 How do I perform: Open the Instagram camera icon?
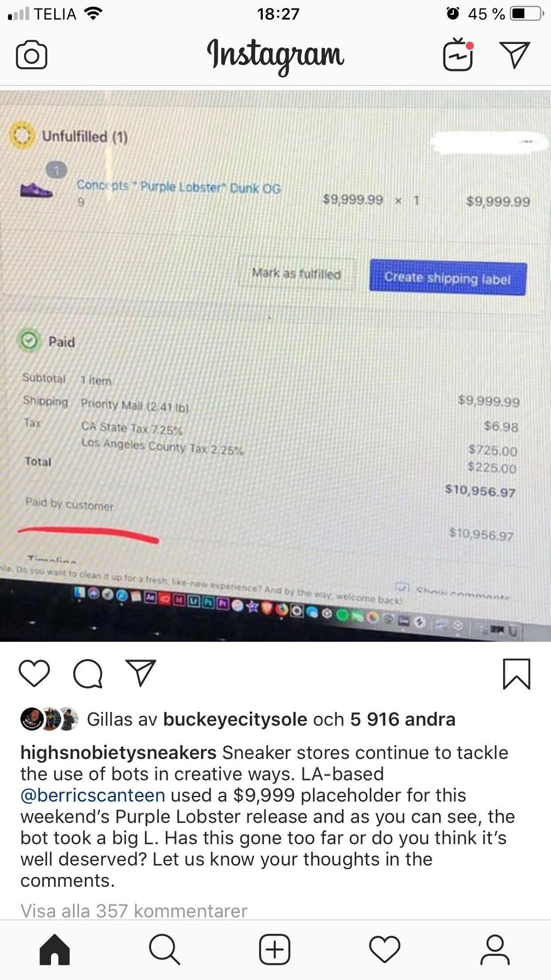pos(32,56)
